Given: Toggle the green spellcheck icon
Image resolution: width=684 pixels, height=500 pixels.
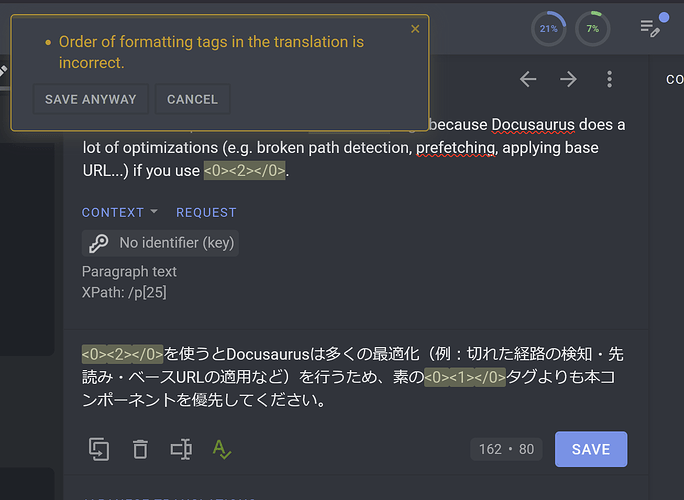Looking at the screenshot, I should point(222,449).
